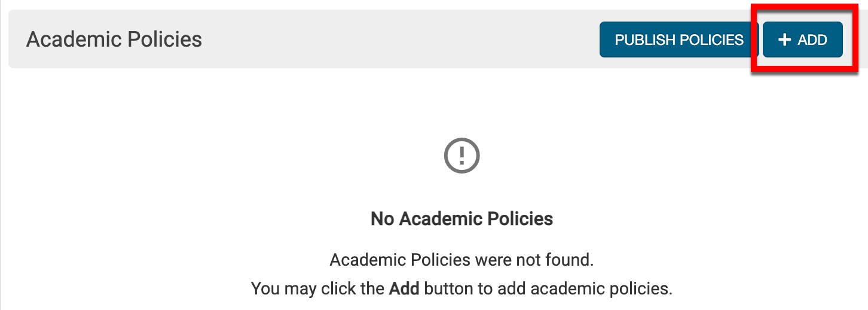Click the bold Add word in the hint
This screenshot has width=868, height=310.
click(404, 289)
